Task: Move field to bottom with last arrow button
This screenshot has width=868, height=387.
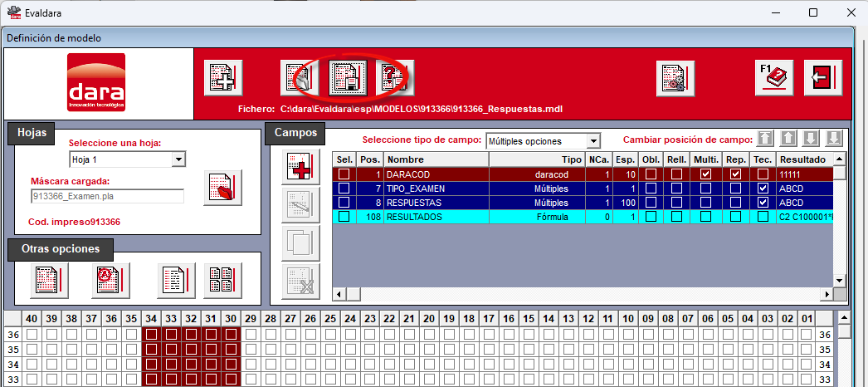Action: pyautogui.click(x=834, y=139)
